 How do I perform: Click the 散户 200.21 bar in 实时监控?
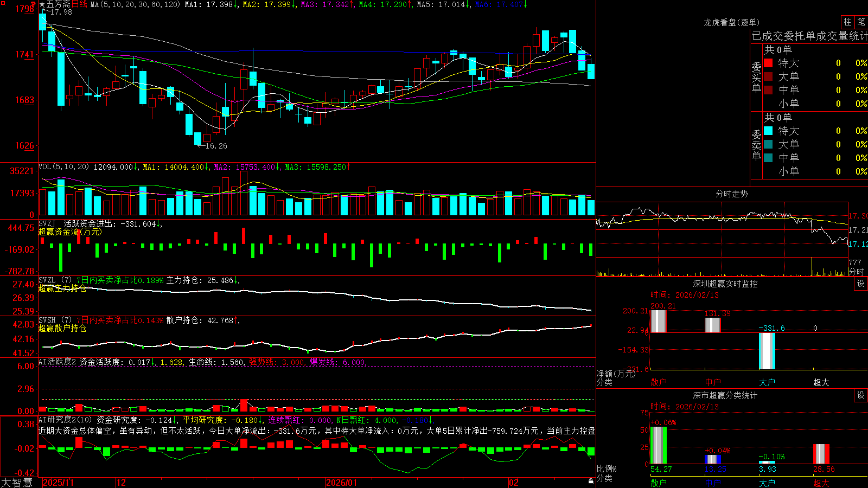(659, 321)
